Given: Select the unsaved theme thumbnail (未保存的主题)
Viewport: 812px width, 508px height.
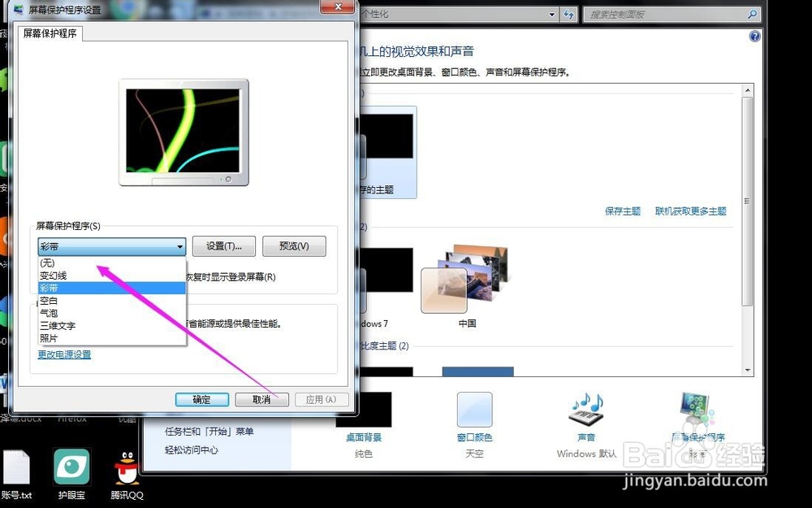Looking at the screenshot, I should pos(387,153).
